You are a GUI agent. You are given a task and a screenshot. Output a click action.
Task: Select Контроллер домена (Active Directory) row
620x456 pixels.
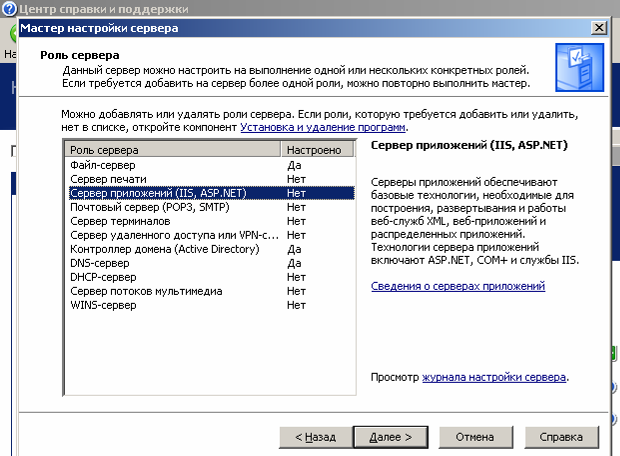212,249
